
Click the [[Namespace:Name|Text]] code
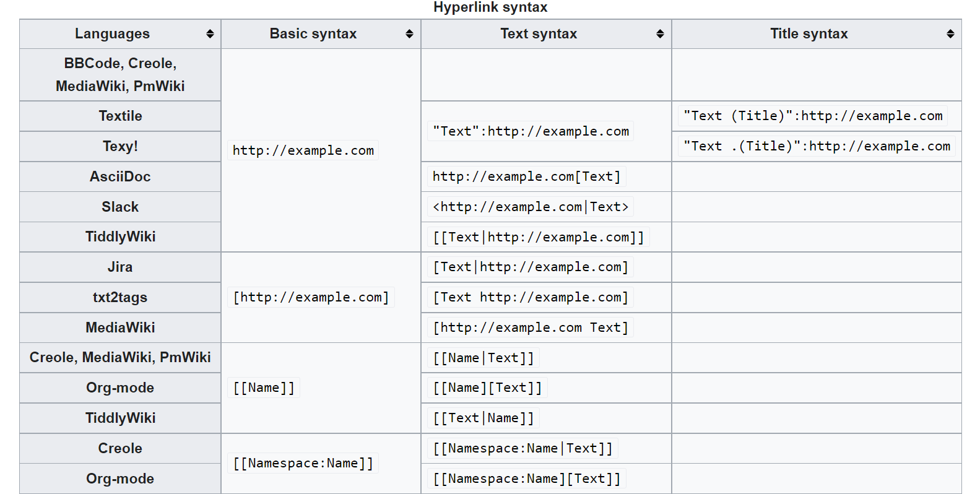(523, 449)
